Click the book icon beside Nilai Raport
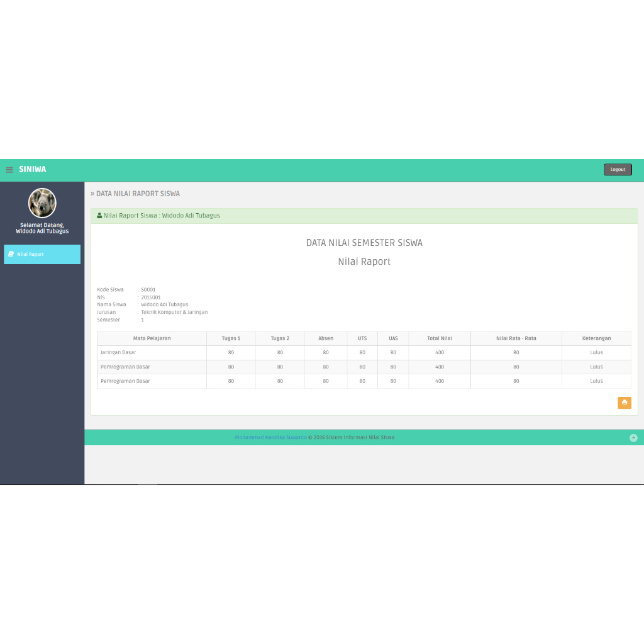 (x=11, y=254)
